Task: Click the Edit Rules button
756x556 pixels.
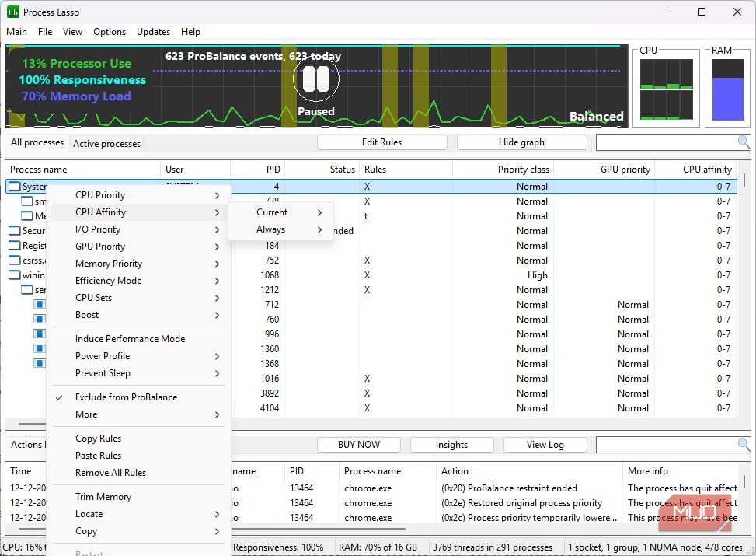Action: click(381, 142)
